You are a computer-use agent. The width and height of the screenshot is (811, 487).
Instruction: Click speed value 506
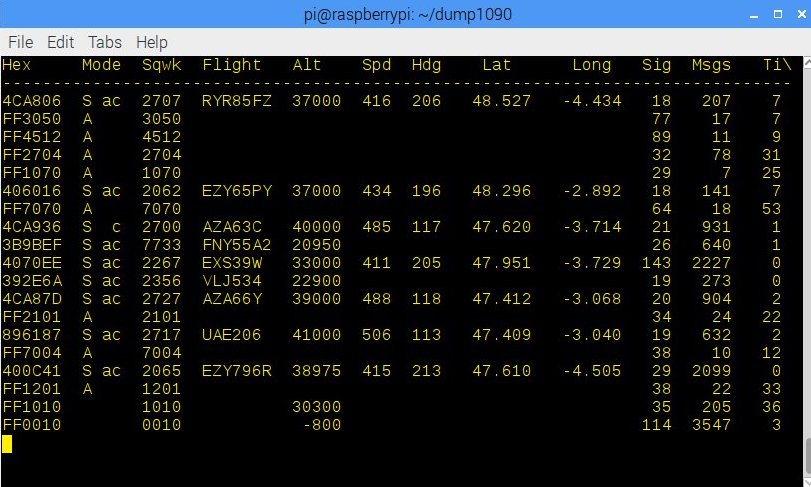click(x=377, y=335)
